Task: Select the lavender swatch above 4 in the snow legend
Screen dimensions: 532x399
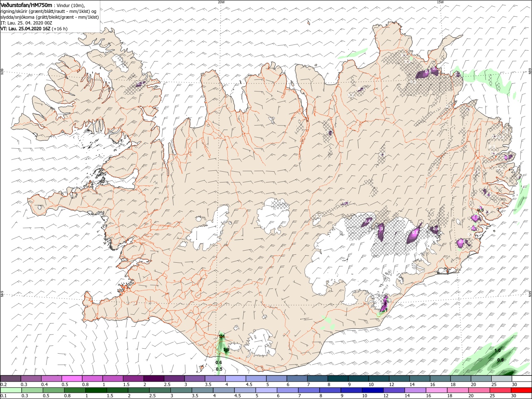Action: coord(235,379)
